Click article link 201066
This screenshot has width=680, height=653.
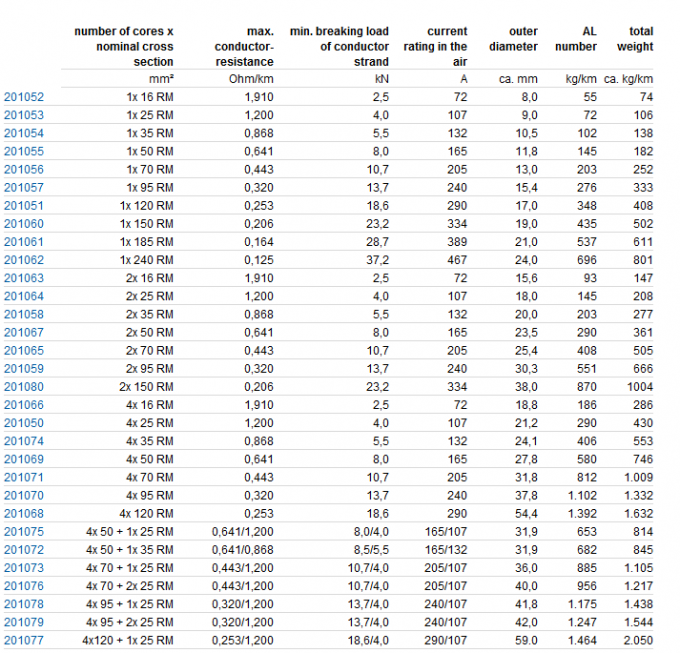tap(24, 404)
